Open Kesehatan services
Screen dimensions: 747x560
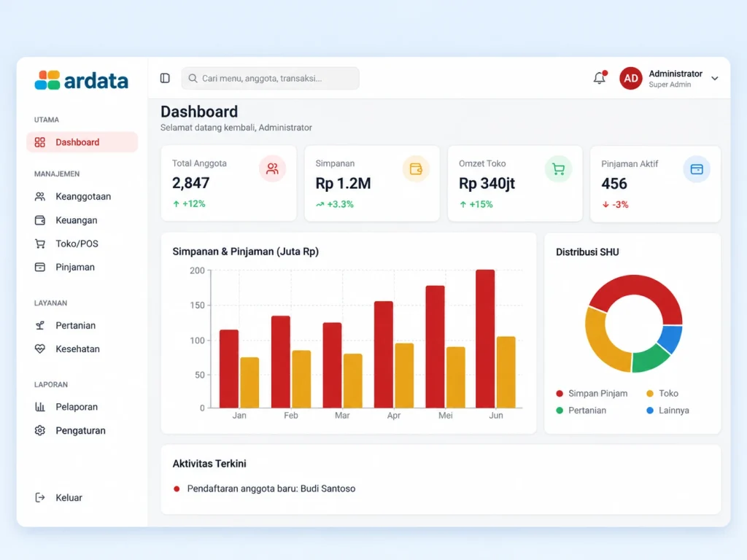tap(82, 349)
